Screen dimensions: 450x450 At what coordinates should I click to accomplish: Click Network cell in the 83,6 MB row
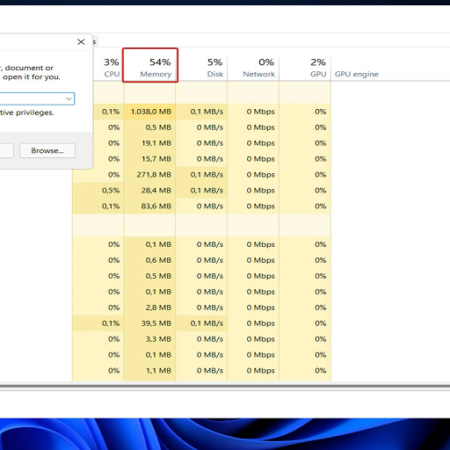point(253,206)
